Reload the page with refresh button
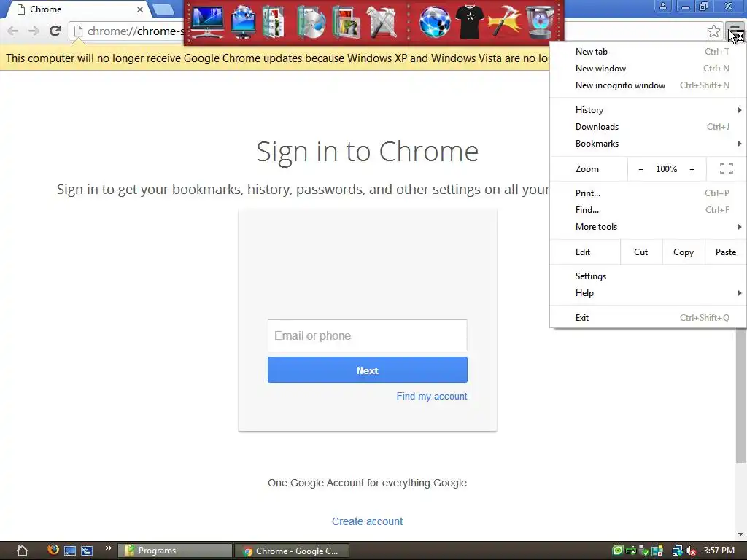The image size is (747, 560). point(55,31)
